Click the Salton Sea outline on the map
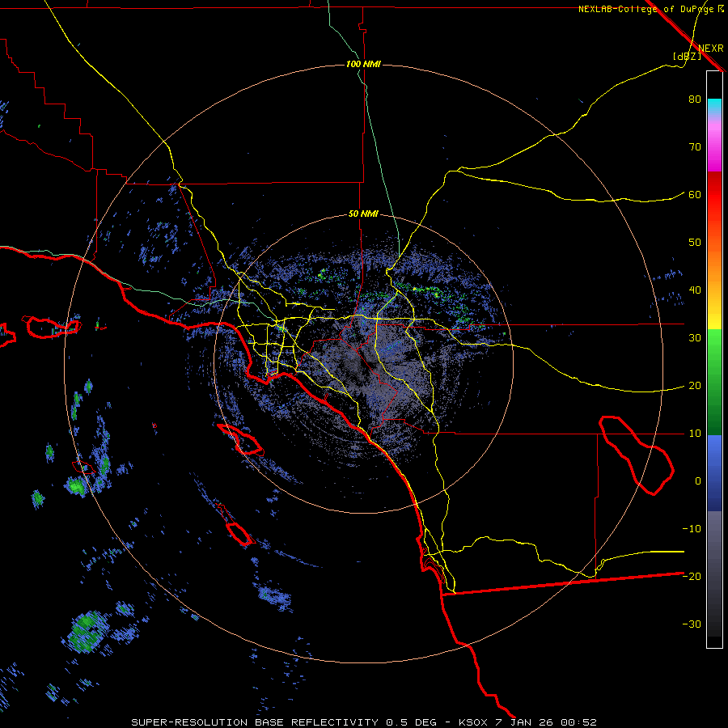Viewport: 728px width, 728px height. pyautogui.click(x=636, y=455)
